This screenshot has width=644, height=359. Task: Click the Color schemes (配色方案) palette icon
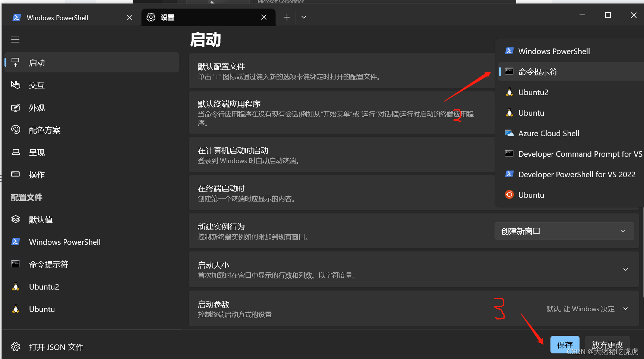tap(15, 129)
